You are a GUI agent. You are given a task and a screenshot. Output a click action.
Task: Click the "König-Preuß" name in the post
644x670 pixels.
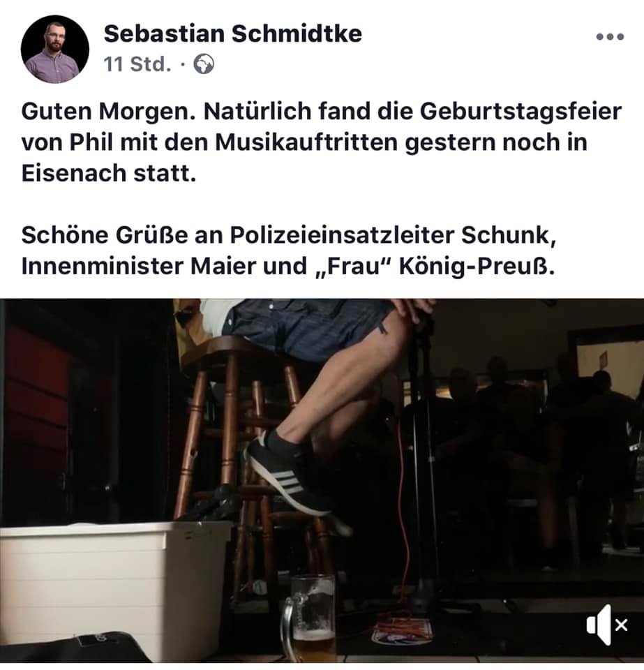(x=477, y=267)
